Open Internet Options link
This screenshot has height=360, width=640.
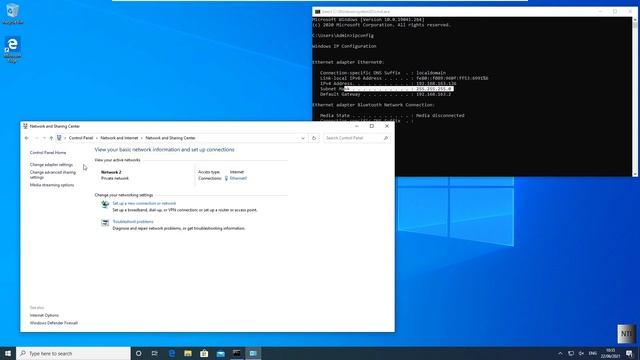click(x=44, y=316)
